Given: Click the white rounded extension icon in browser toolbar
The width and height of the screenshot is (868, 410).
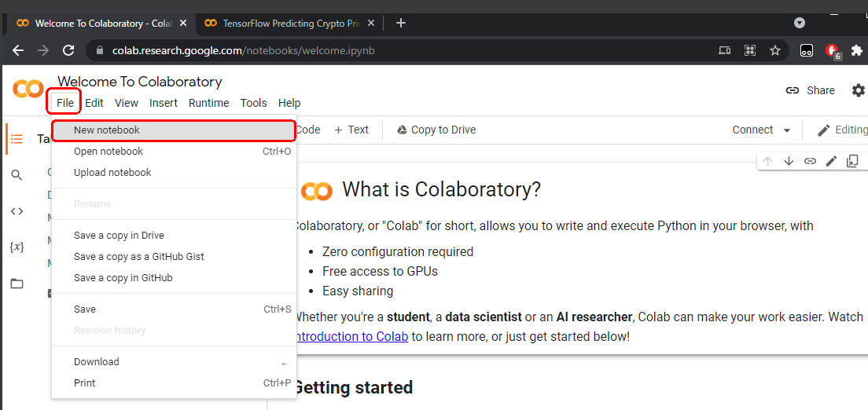Looking at the screenshot, I should tap(807, 50).
